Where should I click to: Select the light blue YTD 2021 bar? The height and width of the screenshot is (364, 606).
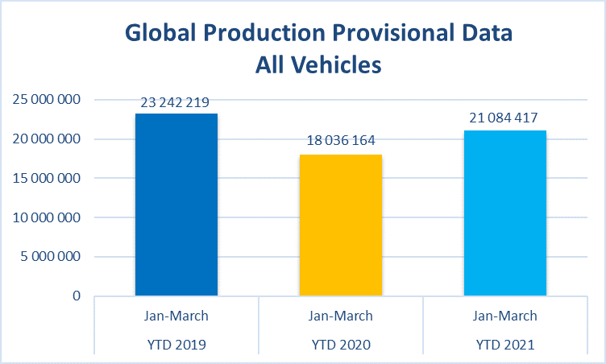(x=505, y=213)
